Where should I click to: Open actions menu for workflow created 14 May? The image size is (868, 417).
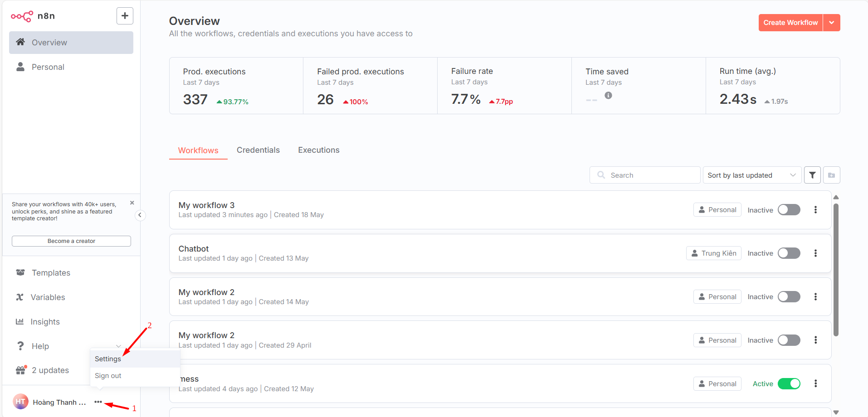tap(815, 297)
